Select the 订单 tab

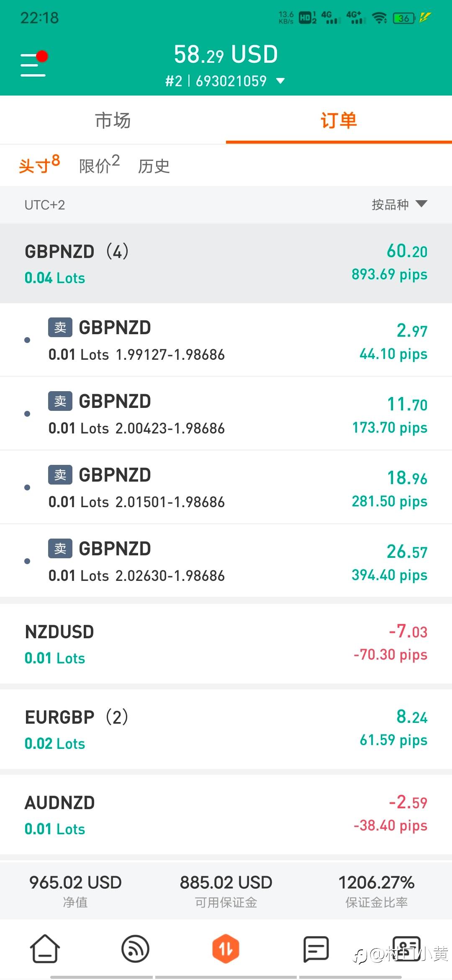(x=339, y=120)
